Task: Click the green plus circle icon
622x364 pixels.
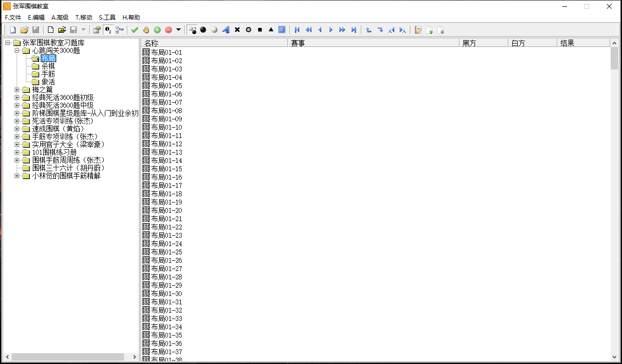Action: click(x=157, y=30)
